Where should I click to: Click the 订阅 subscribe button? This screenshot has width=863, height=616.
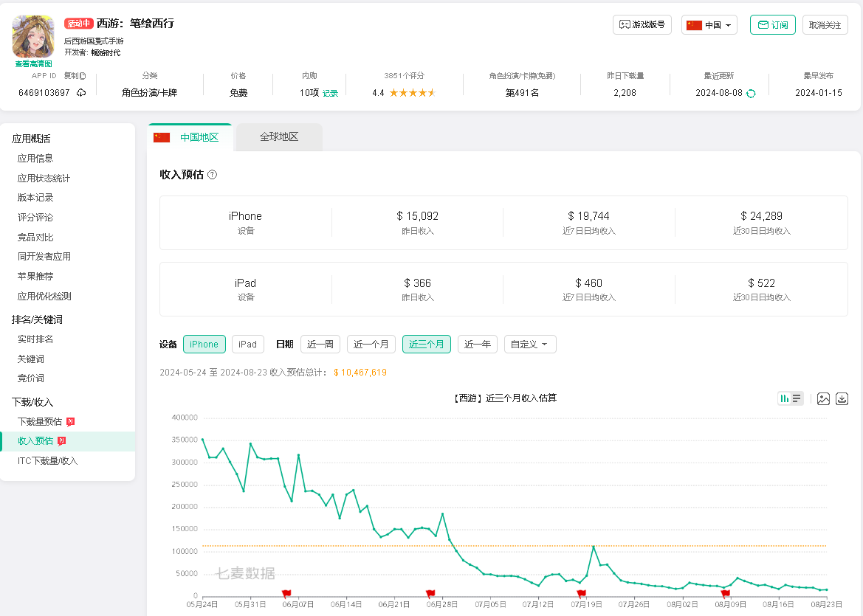773,25
